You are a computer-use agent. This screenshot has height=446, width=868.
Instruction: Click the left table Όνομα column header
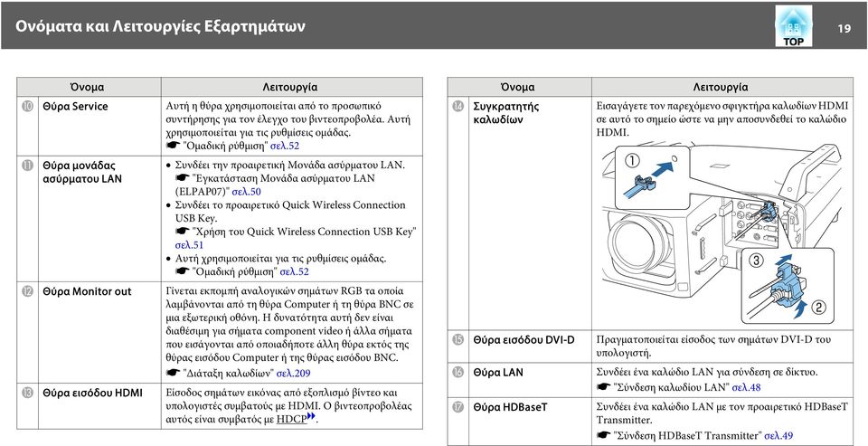pyautogui.click(x=88, y=87)
